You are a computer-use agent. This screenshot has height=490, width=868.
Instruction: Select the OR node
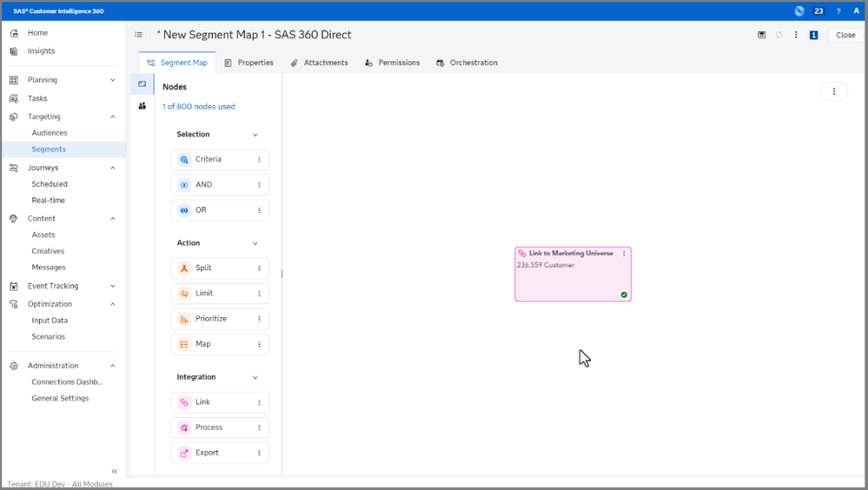pos(220,210)
